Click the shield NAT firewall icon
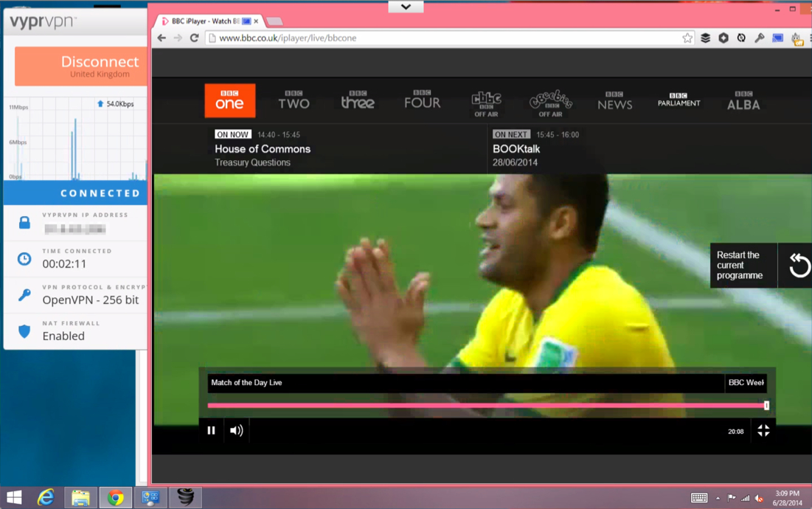The height and width of the screenshot is (509, 812). point(24,331)
